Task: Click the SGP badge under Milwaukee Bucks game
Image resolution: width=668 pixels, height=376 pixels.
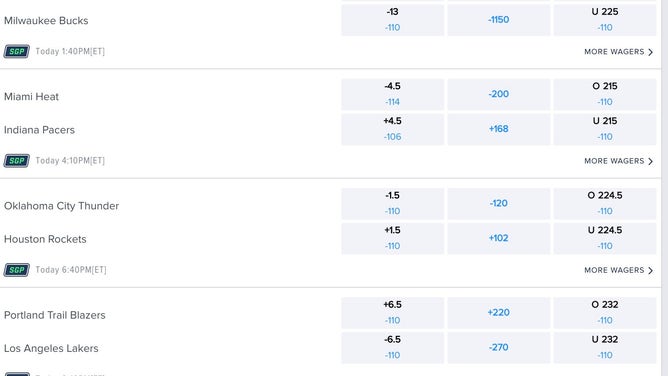Action: point(17,52)
